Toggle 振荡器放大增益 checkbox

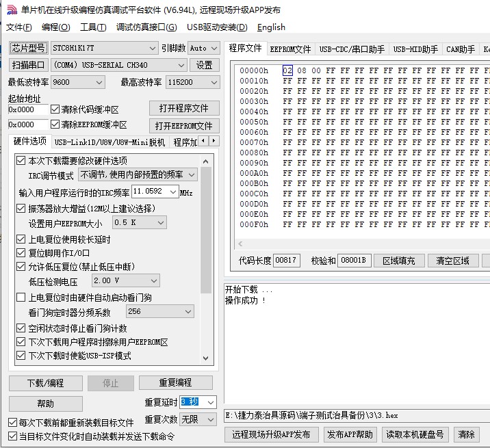(x=21, y=209)
